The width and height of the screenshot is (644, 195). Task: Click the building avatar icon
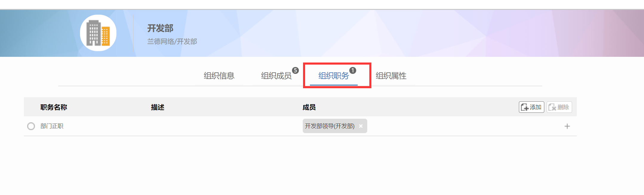point(98,33)
